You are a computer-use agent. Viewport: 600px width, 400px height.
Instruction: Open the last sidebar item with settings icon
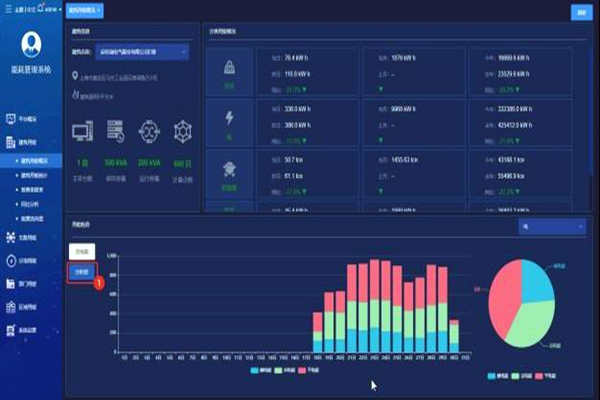click(x=30, y=329)
